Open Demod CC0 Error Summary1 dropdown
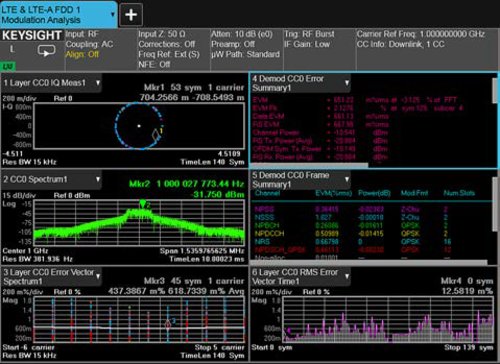The image size is (500, 364). 347,83
